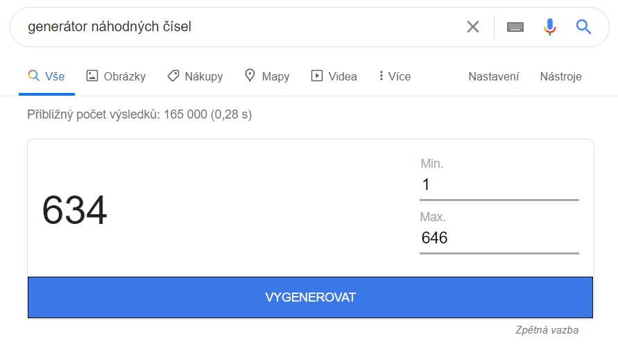Screen dimensions: 618x364
Task: Click the Obrázky picture icon
Action: pos(92,76)
